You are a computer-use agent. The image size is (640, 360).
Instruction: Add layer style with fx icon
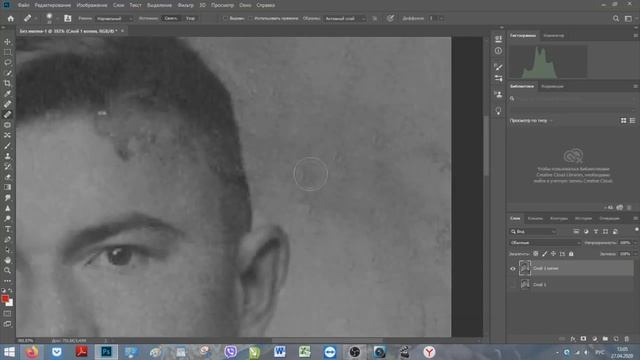coord(573,339)
